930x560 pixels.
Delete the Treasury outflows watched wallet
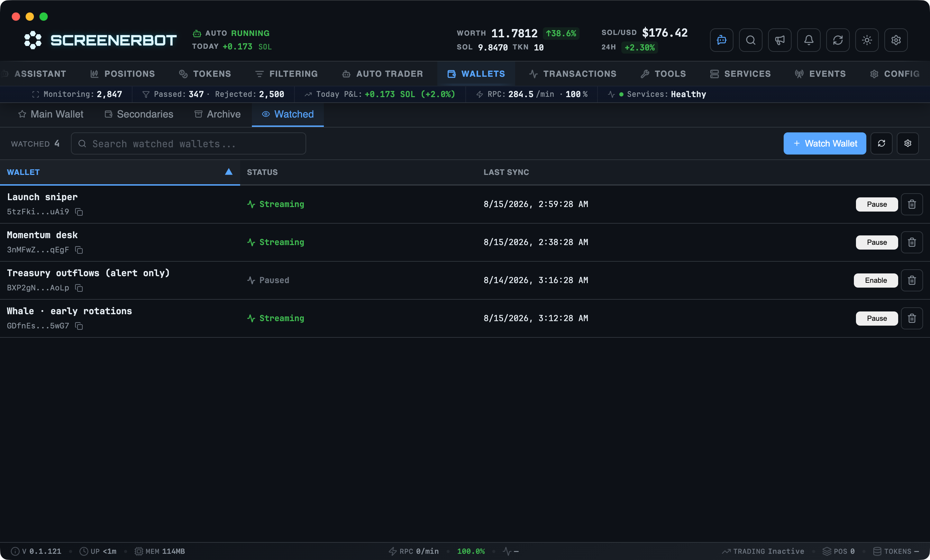(912, 281)
